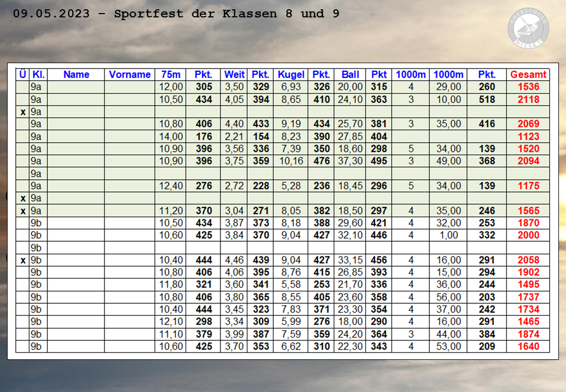Click the points value 305
Screen dimensions: 566x392
pyautogui.click(x=204, y=87)
